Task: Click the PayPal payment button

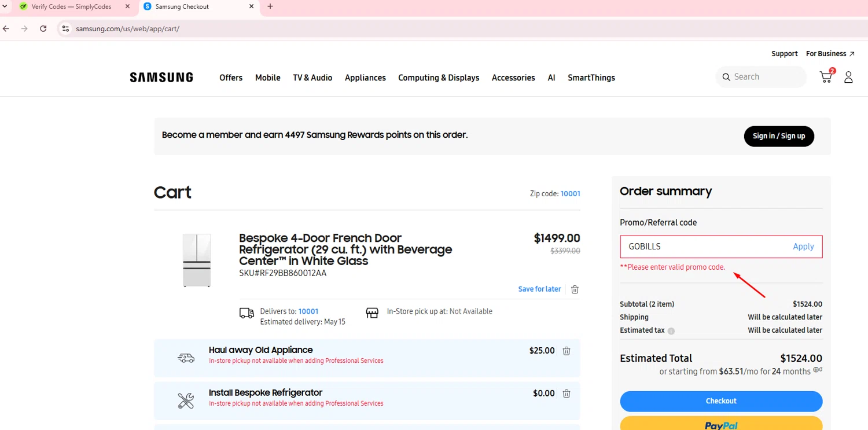Action: [x=721, y=424]
